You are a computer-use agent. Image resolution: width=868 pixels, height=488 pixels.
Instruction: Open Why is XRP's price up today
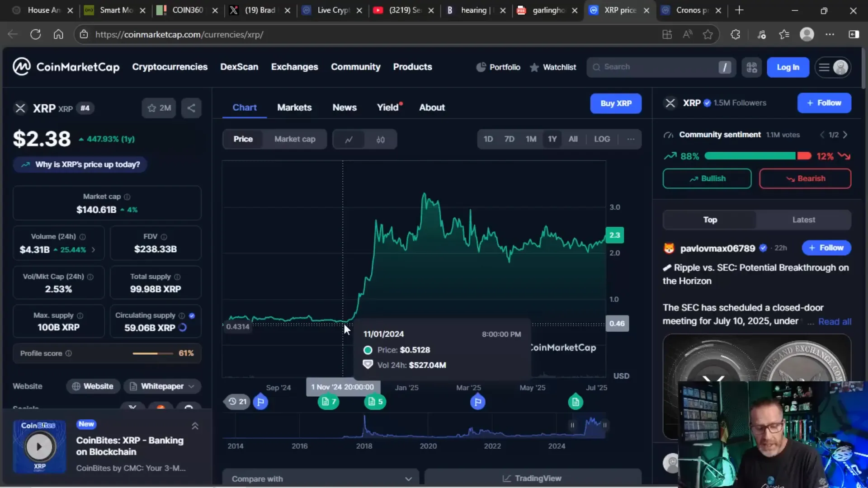tap(80, 164)
